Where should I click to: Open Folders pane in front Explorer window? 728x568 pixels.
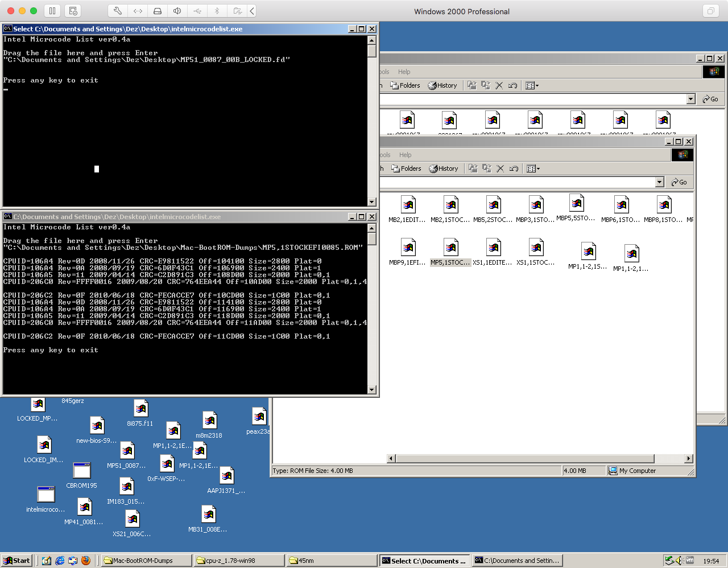pyautogui.click(x=406, y=168)
